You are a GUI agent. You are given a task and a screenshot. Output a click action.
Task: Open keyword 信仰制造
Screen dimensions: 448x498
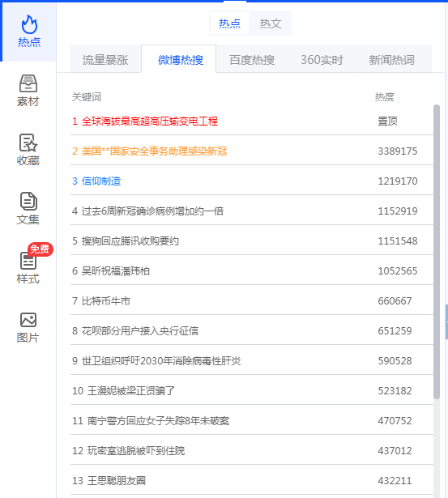point(101,181)
